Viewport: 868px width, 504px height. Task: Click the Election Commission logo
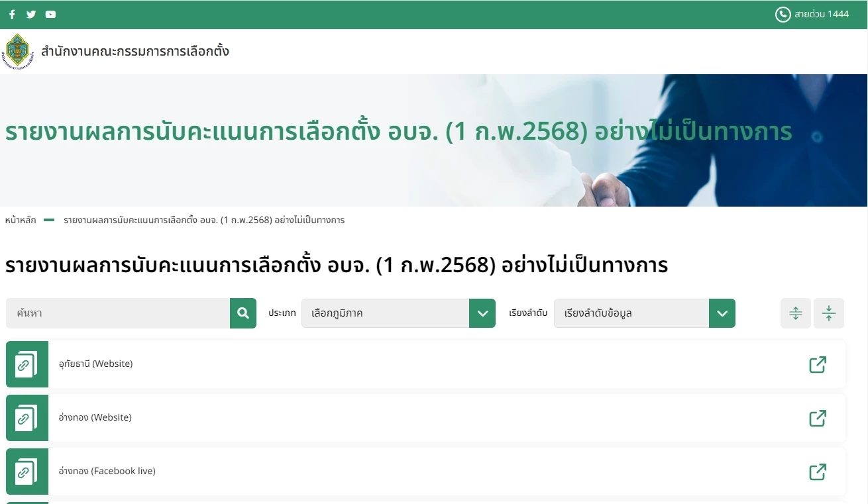click(17, 50)
